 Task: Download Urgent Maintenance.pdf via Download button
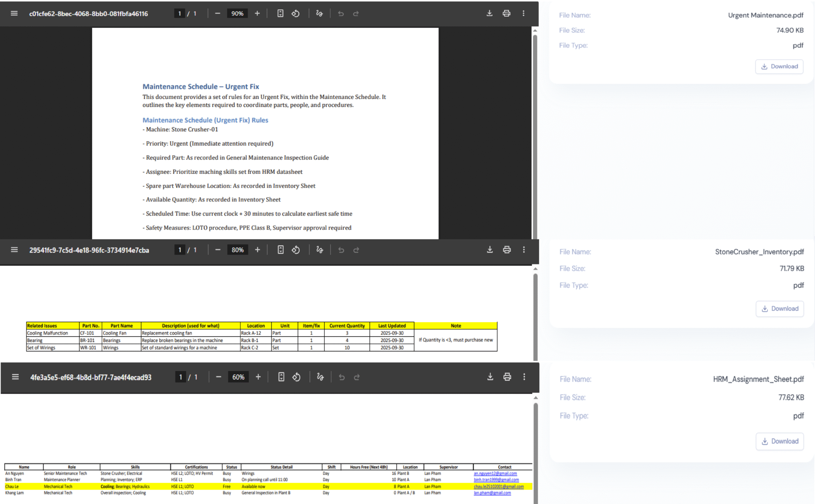pos(779,66)
